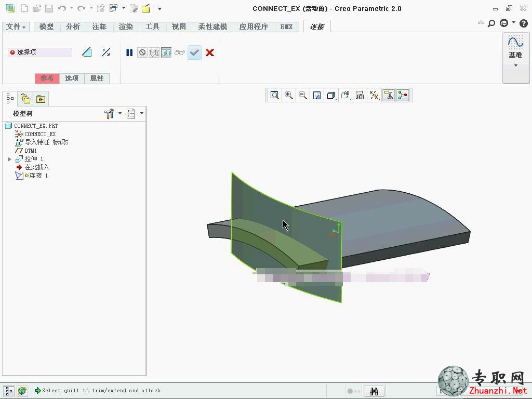
Task: Switch to the 工具 ribbon tab
Action: click(152, 26)
